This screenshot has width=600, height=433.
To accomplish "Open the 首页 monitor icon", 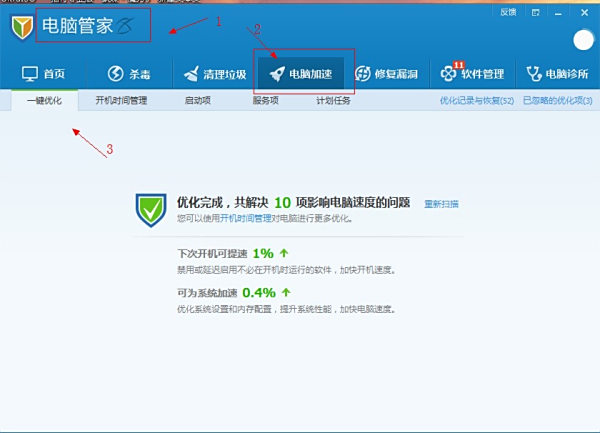I will pyautogui.click(x=30, y=73).
